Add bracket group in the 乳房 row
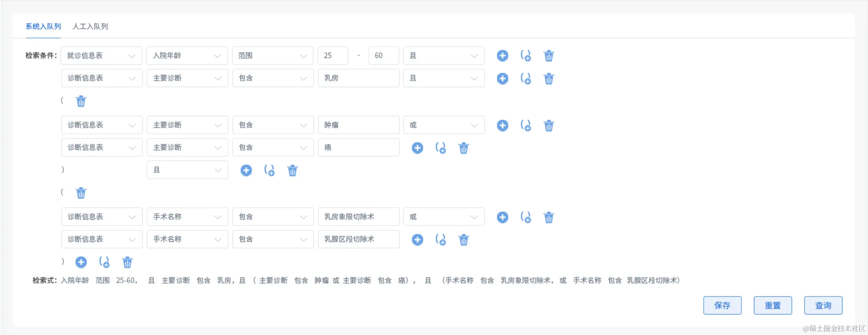The width and height of the screenshot is (868, 335). pyautogui.click(x=526, y=78)
